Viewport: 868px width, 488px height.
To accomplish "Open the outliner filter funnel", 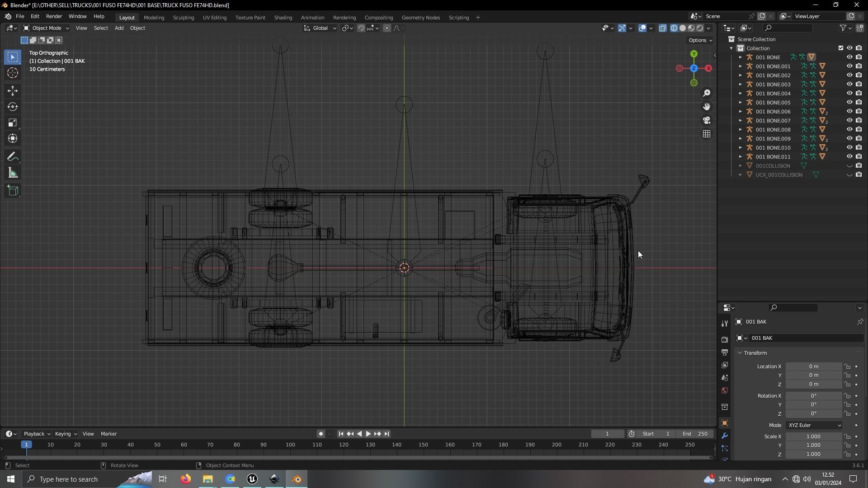I will click(843, 28).
